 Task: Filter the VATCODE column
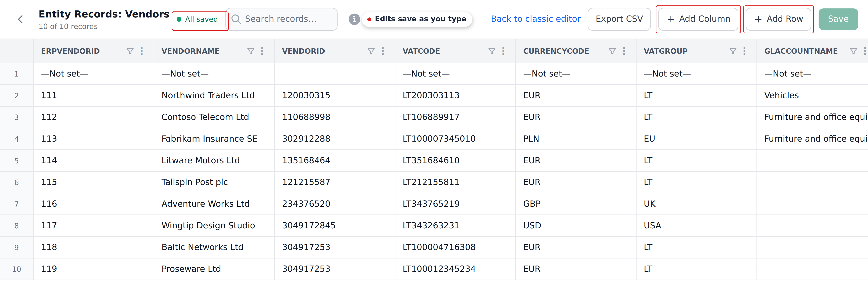tap(492, 51)
